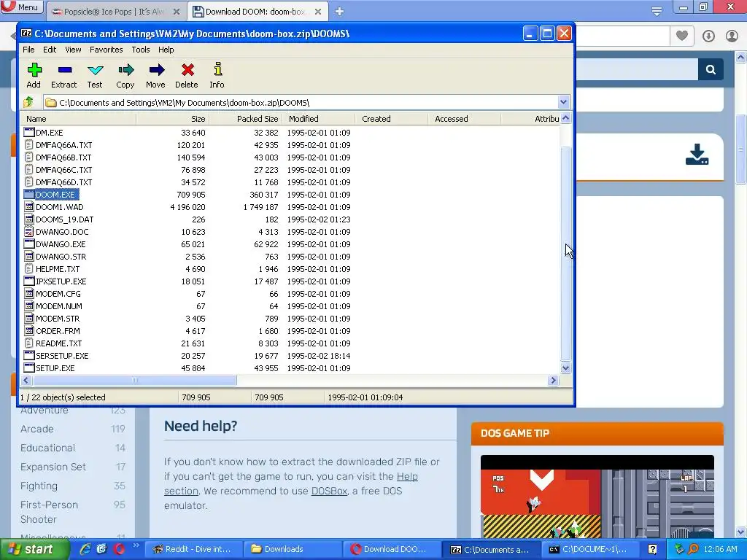
Task: Sort file list by Modified column
Action: tap(319, 119)
